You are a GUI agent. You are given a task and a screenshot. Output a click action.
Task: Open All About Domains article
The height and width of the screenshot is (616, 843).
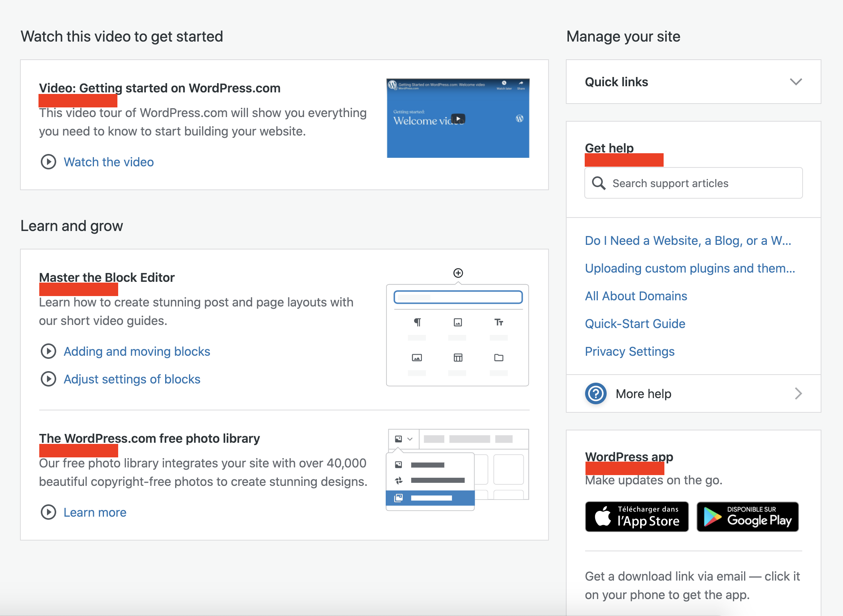[x=636, y=296]
